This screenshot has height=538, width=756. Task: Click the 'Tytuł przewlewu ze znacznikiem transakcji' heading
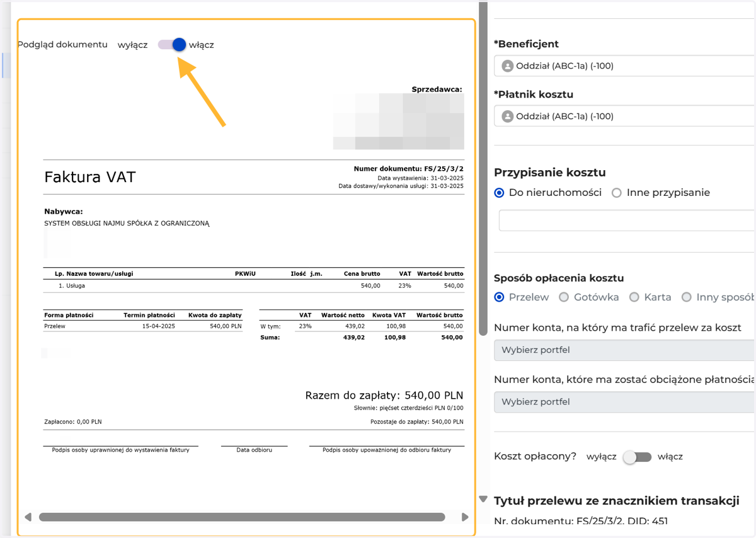click(616, 501)
